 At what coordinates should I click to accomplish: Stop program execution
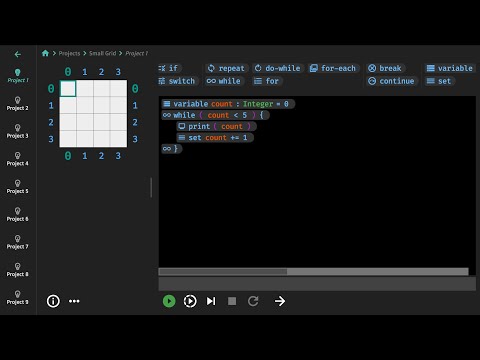tap(232, 301)
